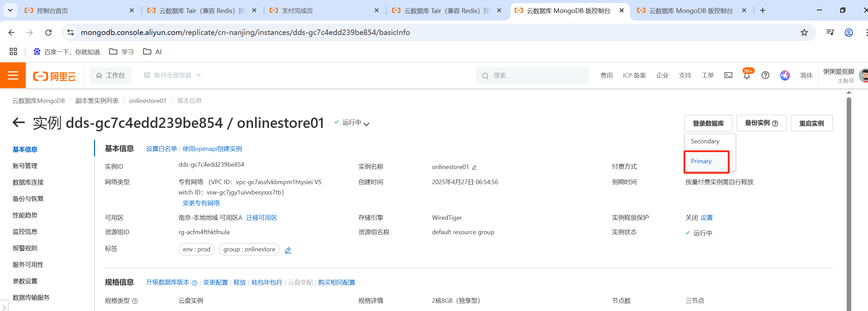Click the 设置白名单 link
Viewport: 868px width, 311px height.
pyautogui.click(x=161, y=149)
